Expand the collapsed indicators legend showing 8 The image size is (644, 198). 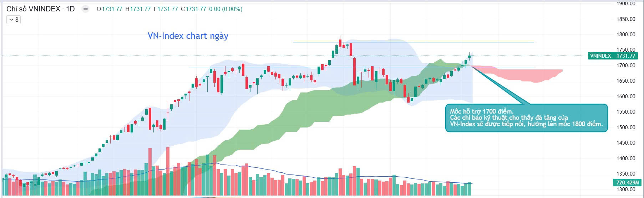[14, 20]
